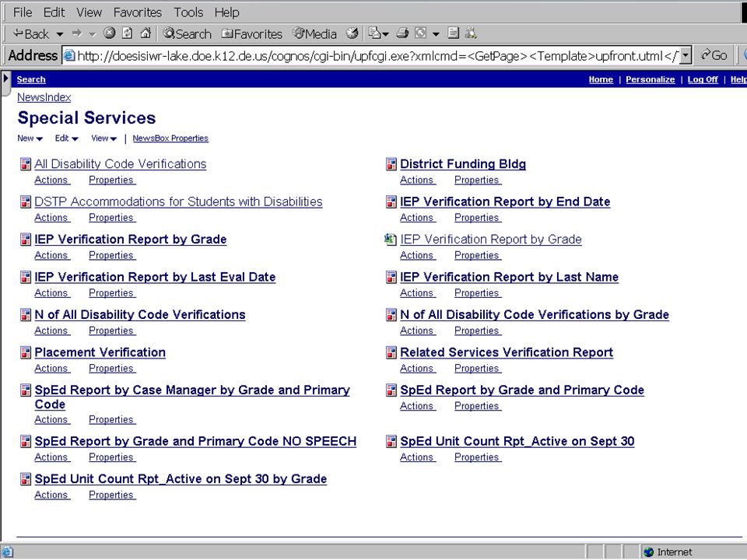The image size is (747, 560).
Task: Click the icon beside Related Services Verification Report
Action: click(x=391, y=352)
